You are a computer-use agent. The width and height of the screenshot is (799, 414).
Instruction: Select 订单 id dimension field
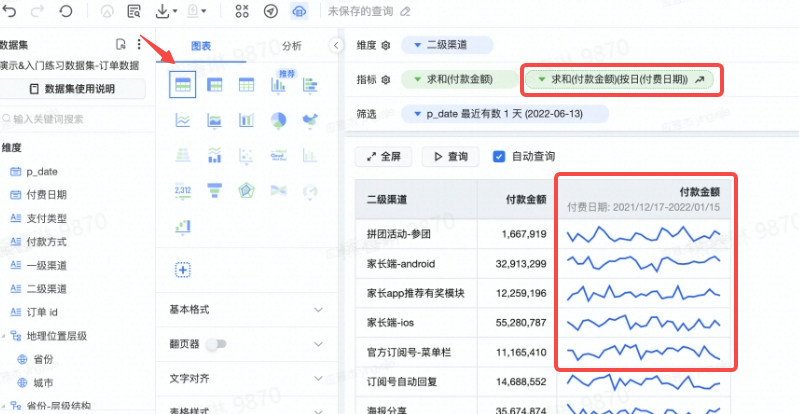(42, 313)
